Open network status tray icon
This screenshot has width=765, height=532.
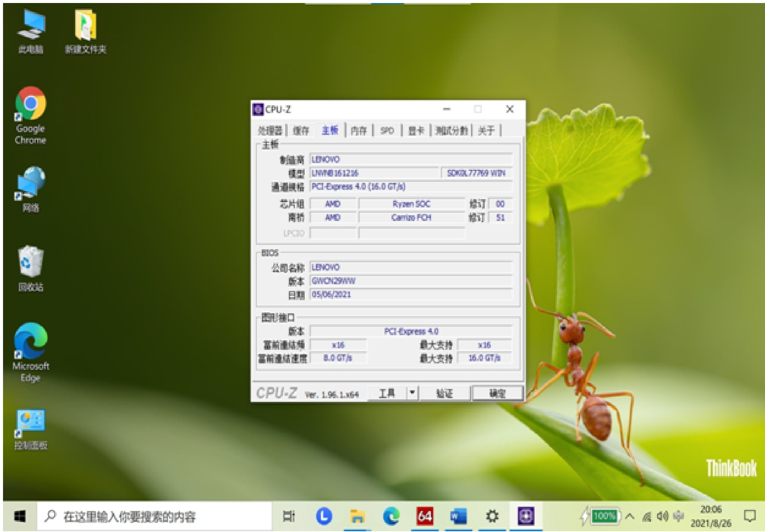(x=647, y=517)
